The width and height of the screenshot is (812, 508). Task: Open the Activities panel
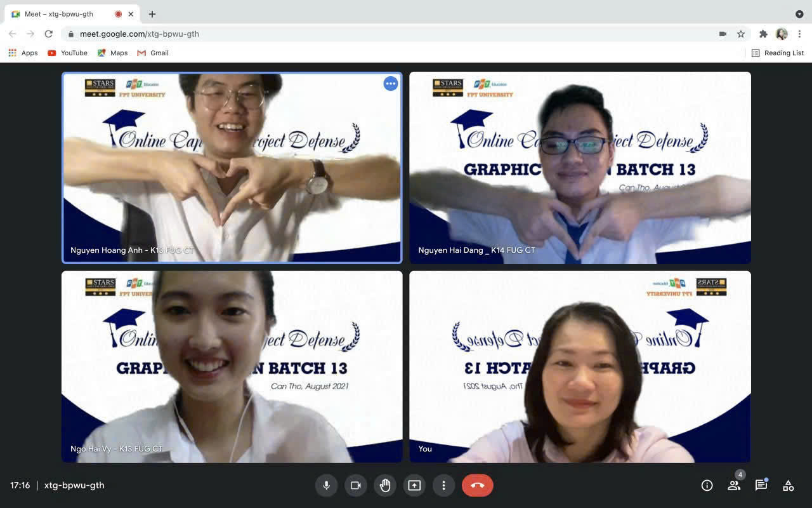(x=789, y=485)
